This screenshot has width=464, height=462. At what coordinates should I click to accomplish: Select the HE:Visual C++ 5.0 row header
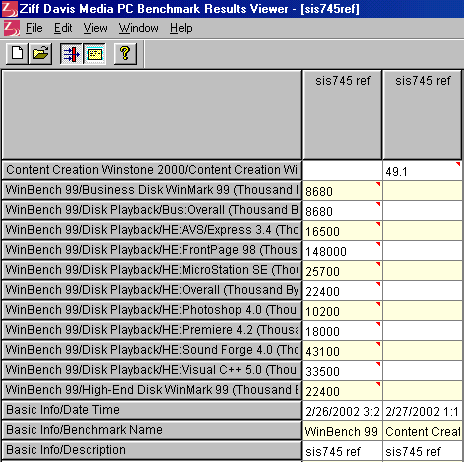[x=152, y=370]
